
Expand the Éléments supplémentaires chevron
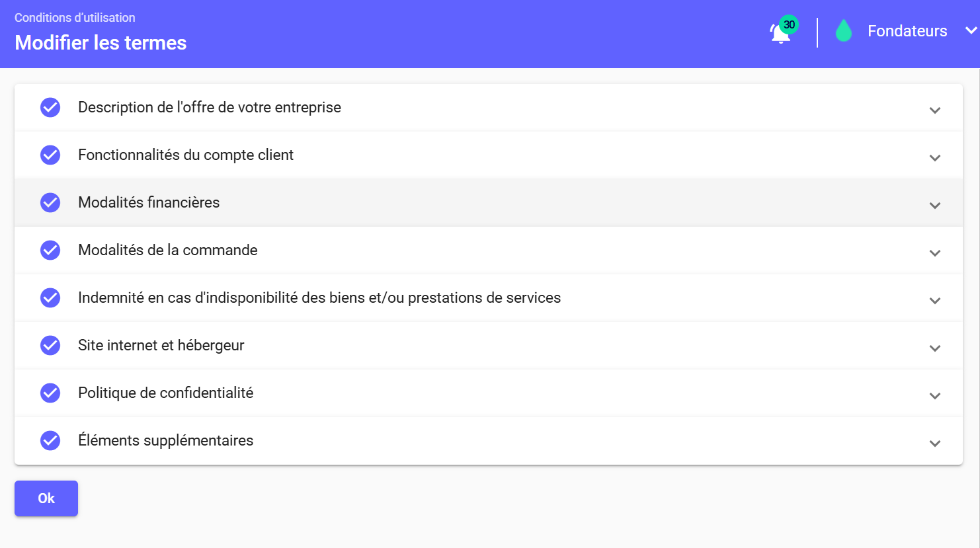click(x=934, y=443)
